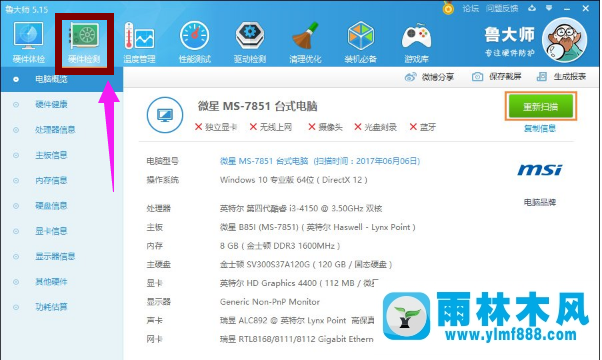
Task: Select 电脑概览 in the sidebar
Action: click(x=62, y=79)
